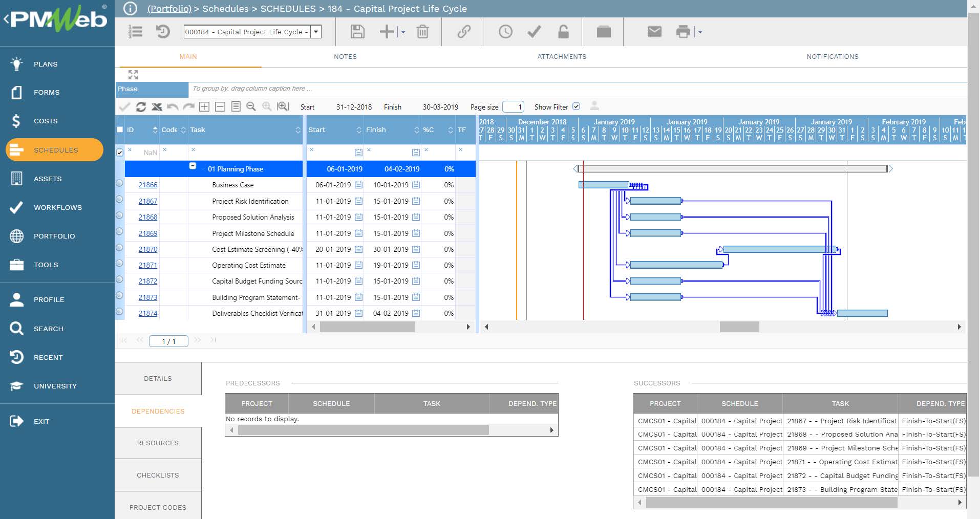980x519 pixels.
Task: Toggle the select-all checkbox in grid header
Action: [120, 129]
